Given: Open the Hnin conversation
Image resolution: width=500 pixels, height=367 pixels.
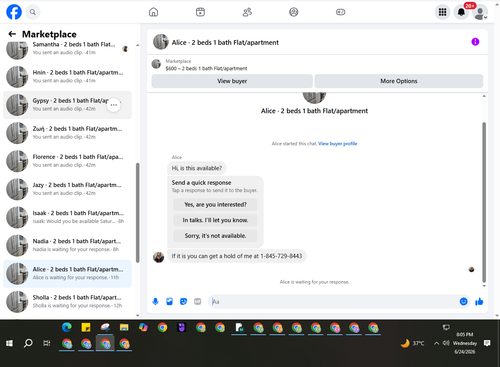Looking at the screenshot, I should [x=67, y=76].
